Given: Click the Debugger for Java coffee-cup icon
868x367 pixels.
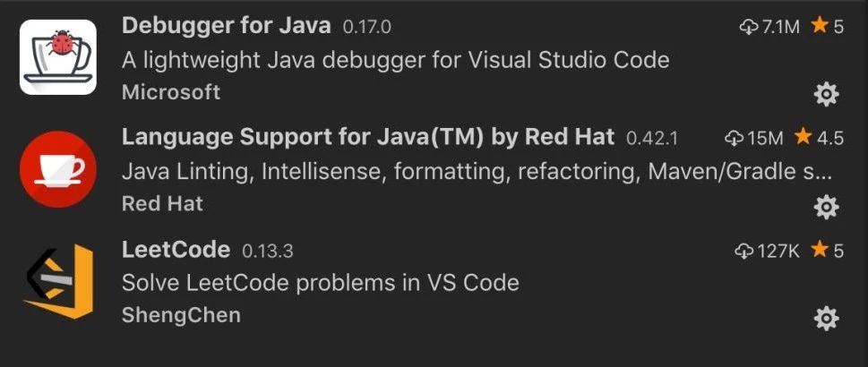Looking at the screenshot, I should pyautogui.click(x=58, y=57).
